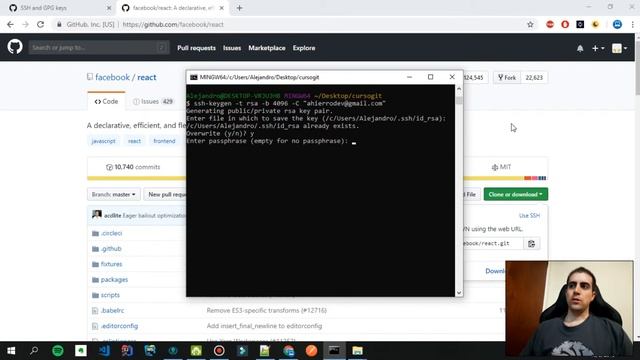
Task: Open the Clone or download dropdown
Action: 516,194
